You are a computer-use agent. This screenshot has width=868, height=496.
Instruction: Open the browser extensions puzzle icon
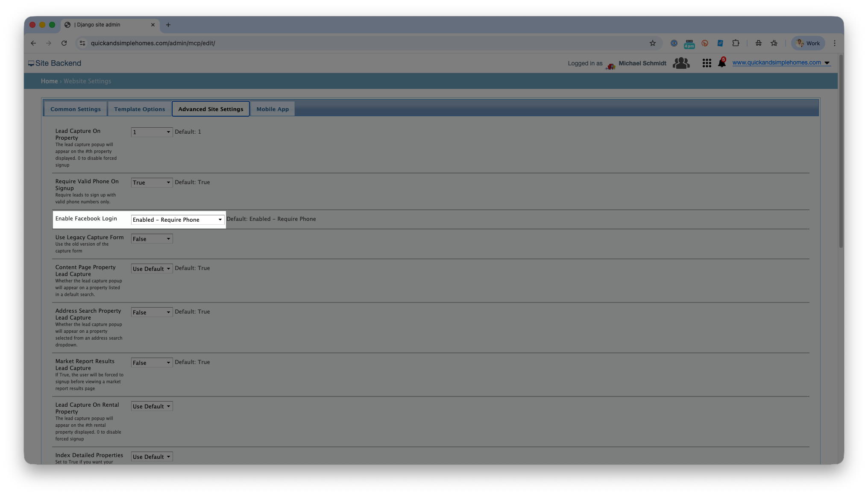[736, 43]
